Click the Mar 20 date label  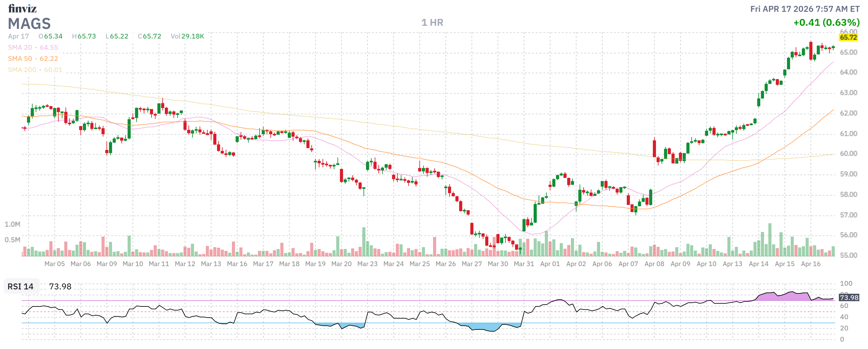pyautogui.click(x=341, y=264)
